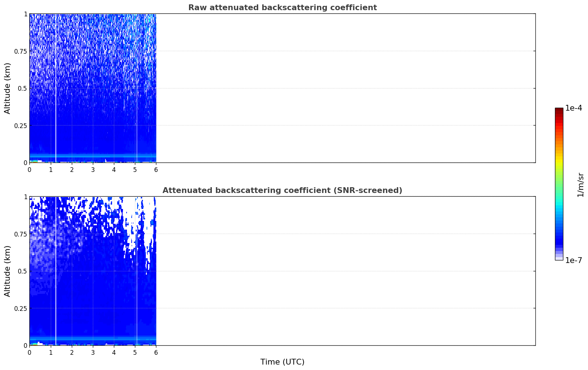Viewport: 588px width, 370px height.
Task: Click the 1e-4 colorbar maximum label
Action: [573, 108]
